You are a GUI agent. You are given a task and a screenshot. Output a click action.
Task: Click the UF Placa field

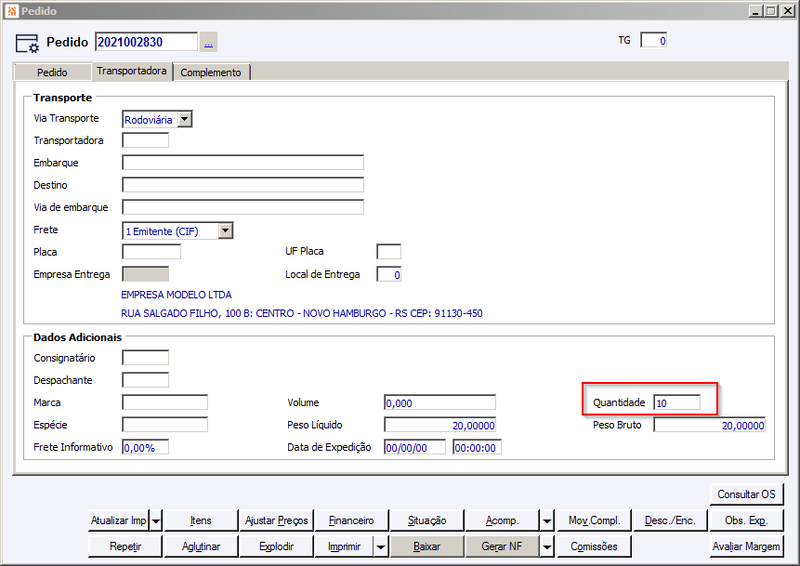pos(389,252)
